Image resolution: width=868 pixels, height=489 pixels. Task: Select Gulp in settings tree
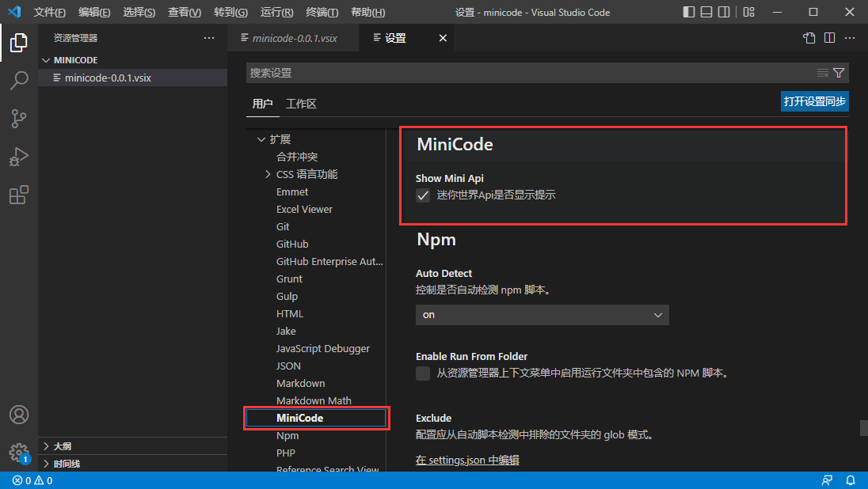click(287, 297)
